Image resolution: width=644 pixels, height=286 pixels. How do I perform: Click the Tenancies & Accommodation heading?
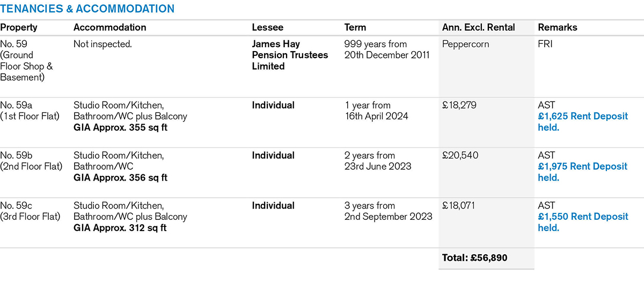click(87, 9)
